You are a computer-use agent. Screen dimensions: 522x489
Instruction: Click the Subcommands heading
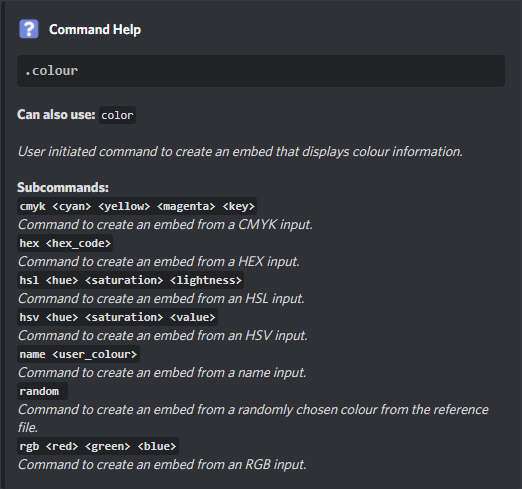pyautogui.click(x=63, y=188)
